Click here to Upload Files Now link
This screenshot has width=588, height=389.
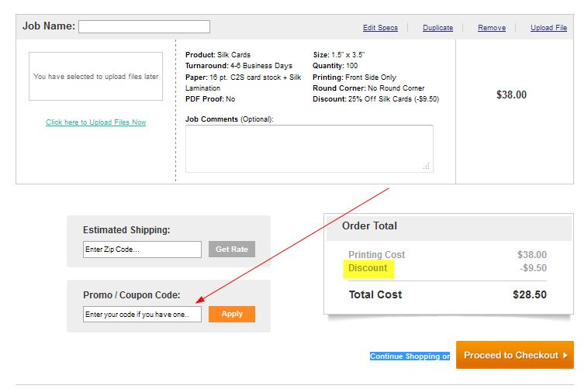pyautogui.click(x=95, y=122)
